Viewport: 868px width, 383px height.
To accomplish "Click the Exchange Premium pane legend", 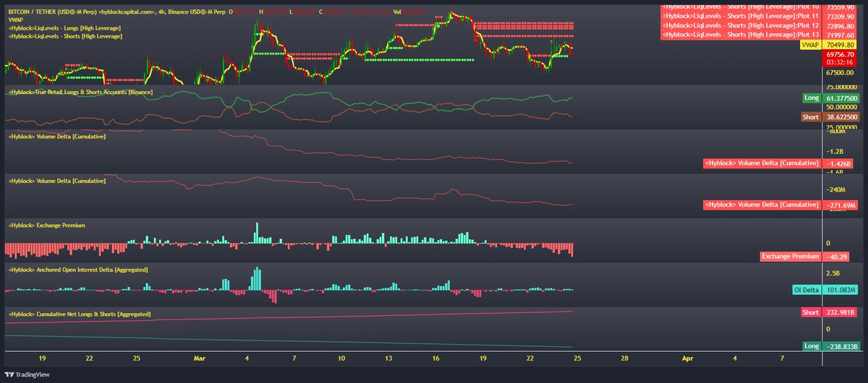I will coord(46,225).
